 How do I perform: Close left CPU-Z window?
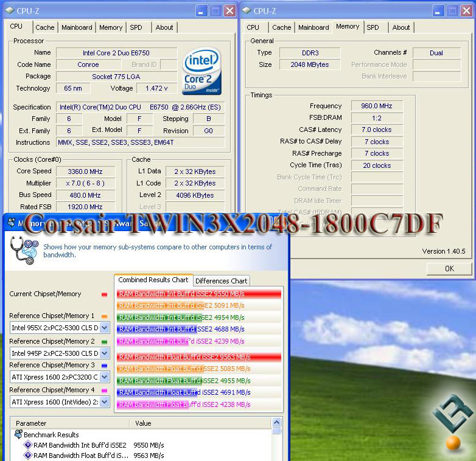[x=230, y=11]
